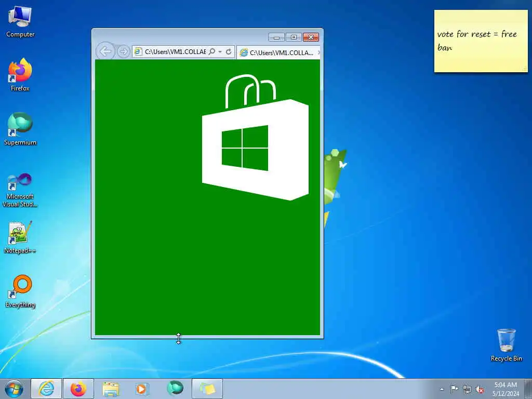Image resolution: width=532 pixels, height=399 pixels.
Task: Maximize the Internet Explorer window
Action: [294, 37]
